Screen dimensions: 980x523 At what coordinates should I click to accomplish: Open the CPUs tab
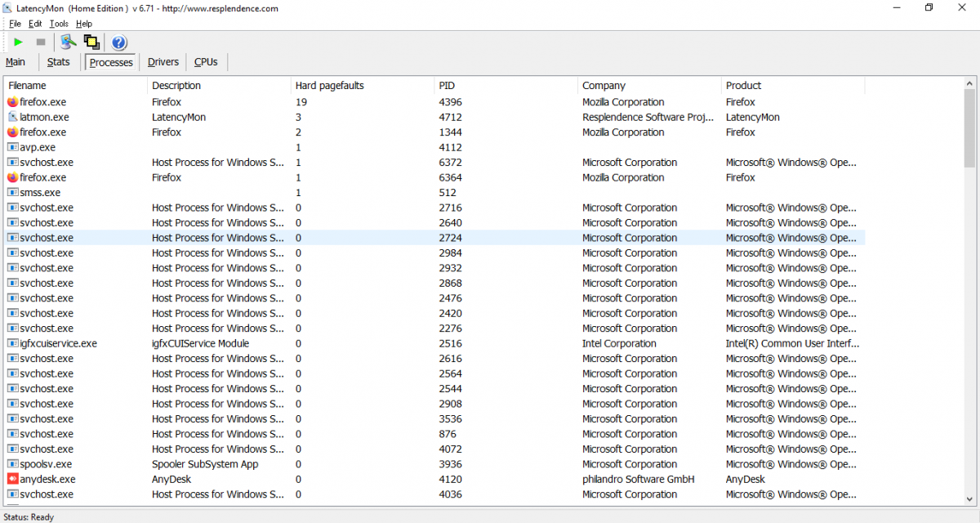[206, 62]
